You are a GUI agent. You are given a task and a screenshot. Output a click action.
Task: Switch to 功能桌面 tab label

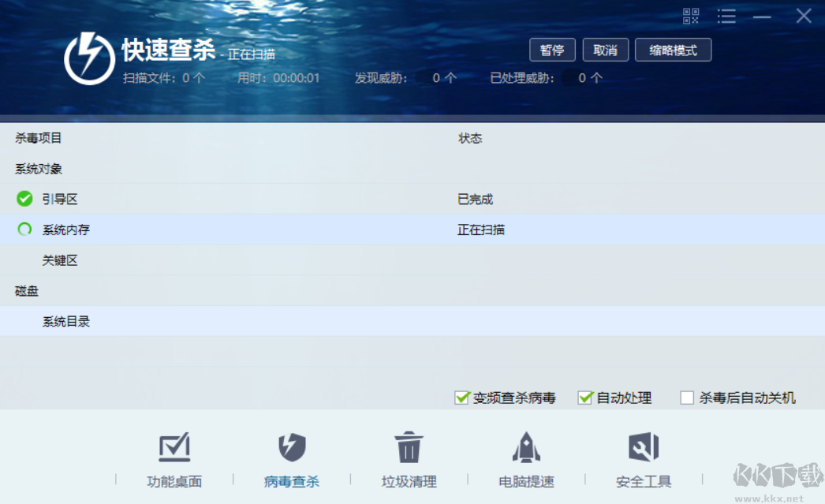point(174,482)
